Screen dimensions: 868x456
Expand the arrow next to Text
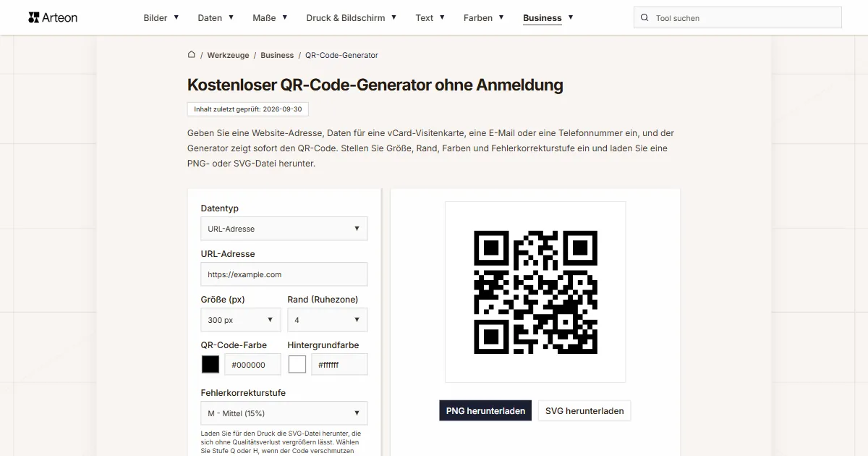pyautogui.click(x=442, y=17)
